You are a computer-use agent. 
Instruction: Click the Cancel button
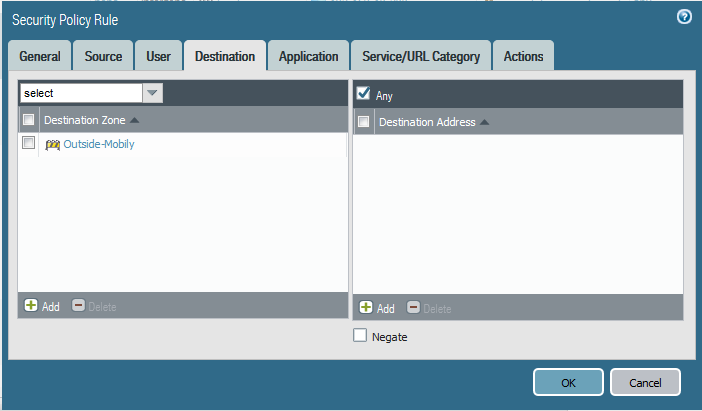coord(645,382)
